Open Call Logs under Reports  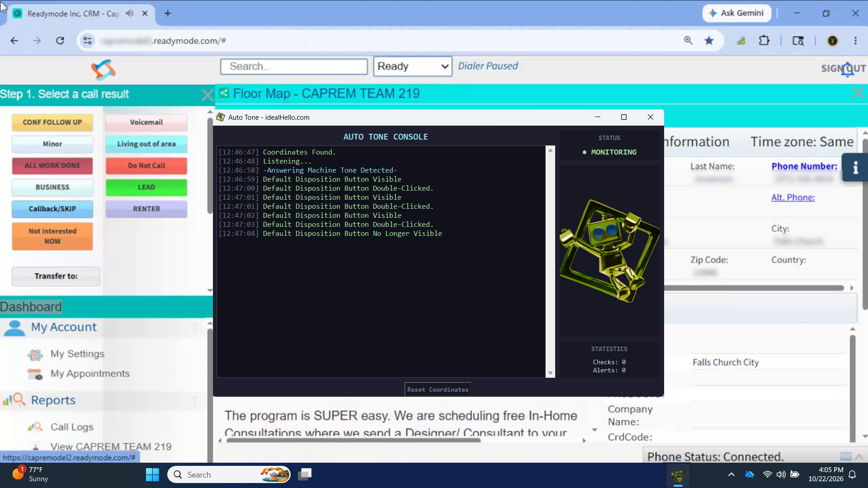pyautogui.click(x=72, y=427)
